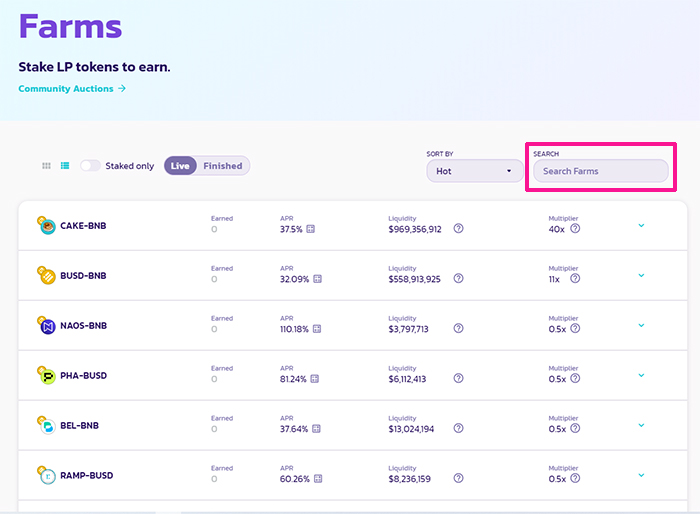The width and height of the screenshot is (700, 514).
Task: Show liquidity help for RAMP-BUSD
Action: pos(458,478)
